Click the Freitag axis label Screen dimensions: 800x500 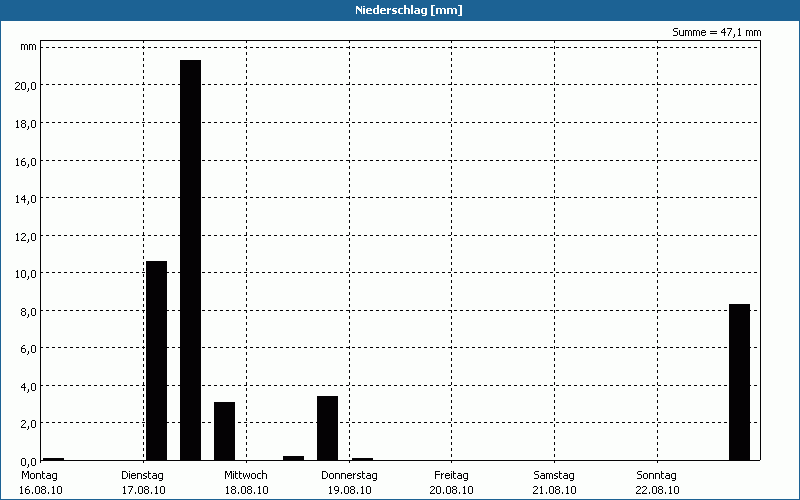click(x=452, y=476)
